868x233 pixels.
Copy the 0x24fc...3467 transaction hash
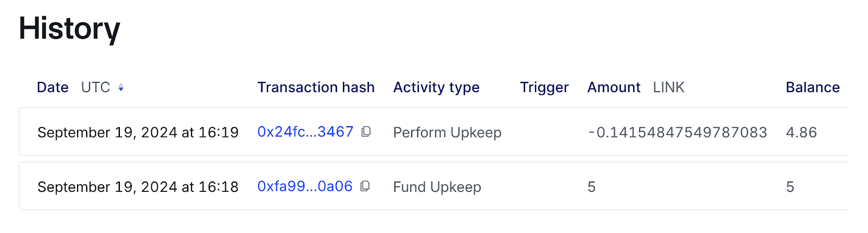click(x=366, y=132)
